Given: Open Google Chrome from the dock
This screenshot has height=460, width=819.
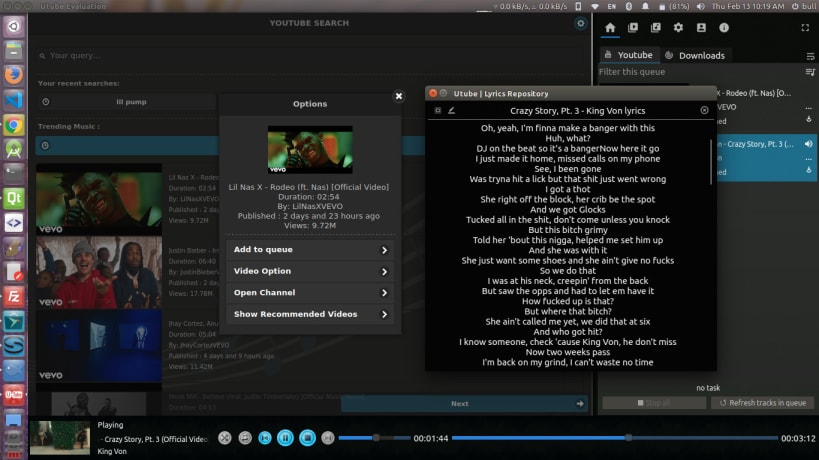Looking at the screenshot, I should [14, 125].
